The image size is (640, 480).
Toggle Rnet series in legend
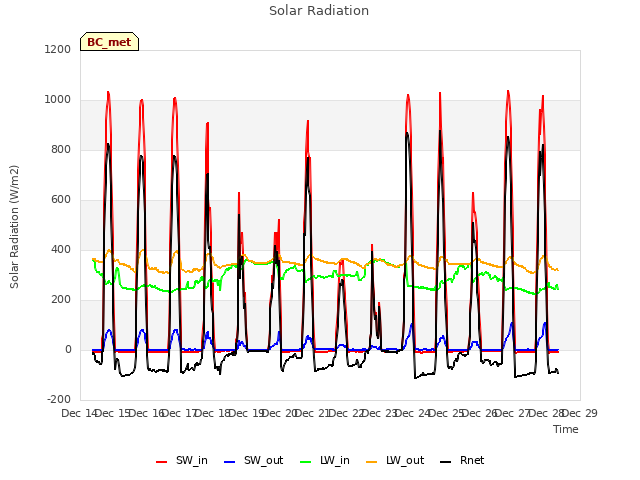(462, 460)
